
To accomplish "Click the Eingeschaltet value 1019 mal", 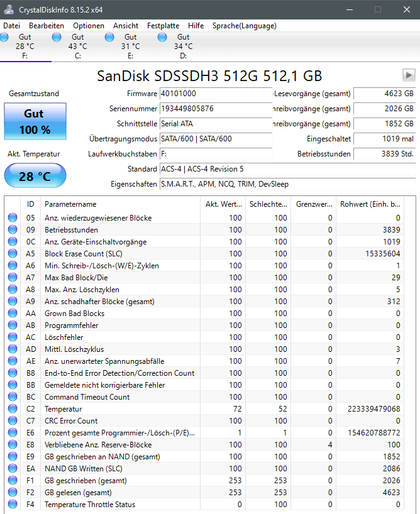I will pyautogui.click(x=385, y=139).
